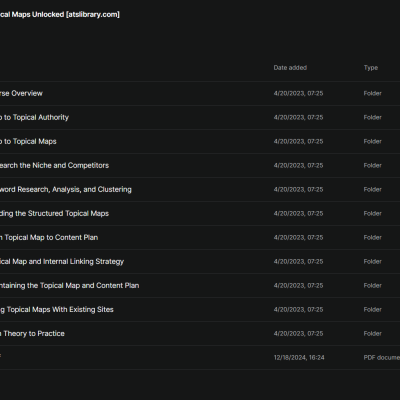This screenshot has width=400, height=400.
Task: Click the 'Maps Unlocked [atslibrary.com]' title
Action: 60,14
